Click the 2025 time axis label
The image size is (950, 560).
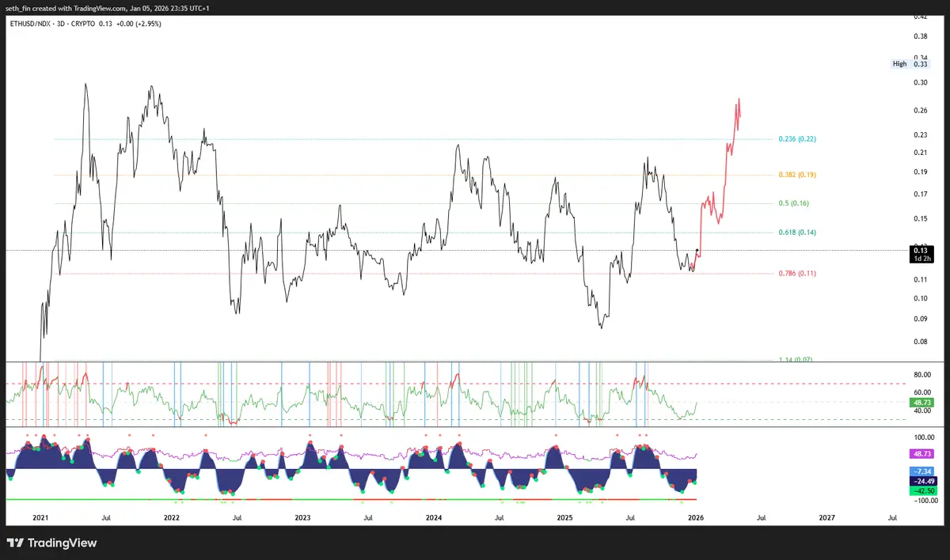click(564, 518)
